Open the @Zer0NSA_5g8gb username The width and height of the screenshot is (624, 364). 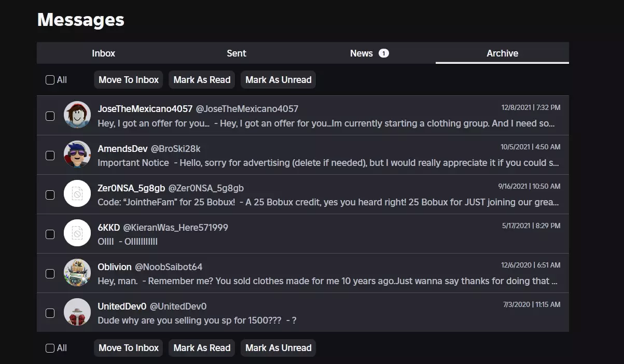point(206,188)
